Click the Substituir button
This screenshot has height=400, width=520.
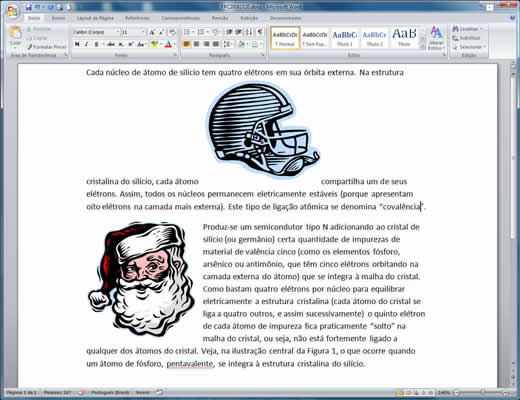pos(466,38)
